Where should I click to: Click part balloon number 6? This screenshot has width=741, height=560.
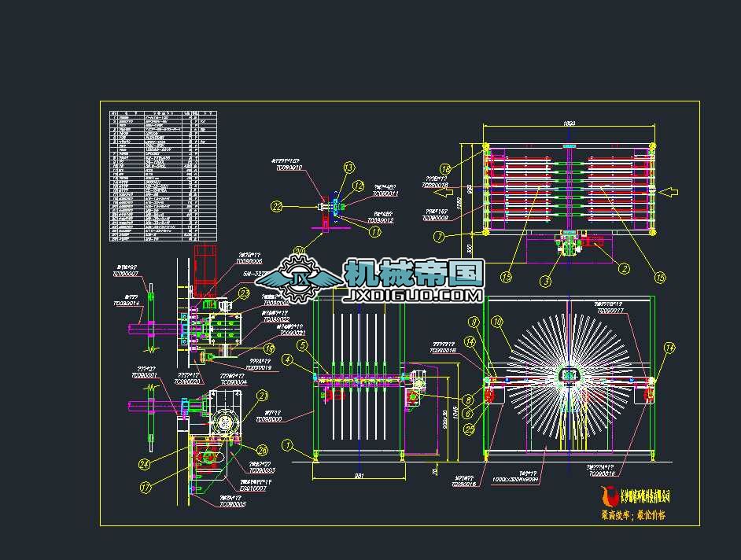point(468,414)
